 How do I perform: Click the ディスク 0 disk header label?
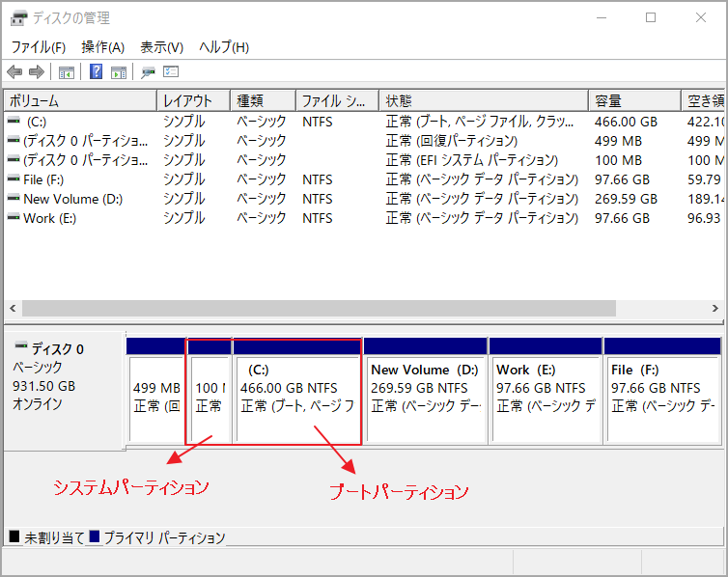(58, 348)
